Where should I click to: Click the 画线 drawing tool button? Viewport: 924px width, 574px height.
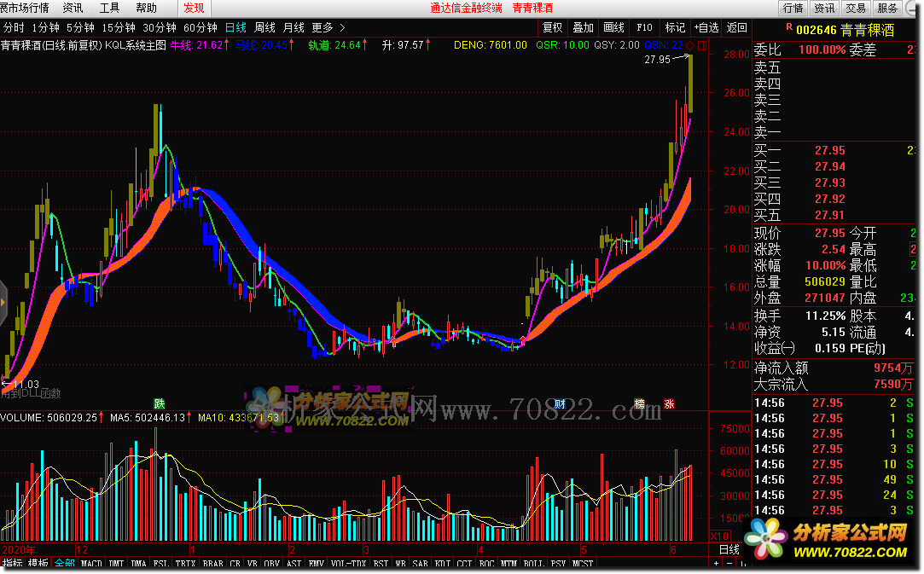tap(613, 27)
